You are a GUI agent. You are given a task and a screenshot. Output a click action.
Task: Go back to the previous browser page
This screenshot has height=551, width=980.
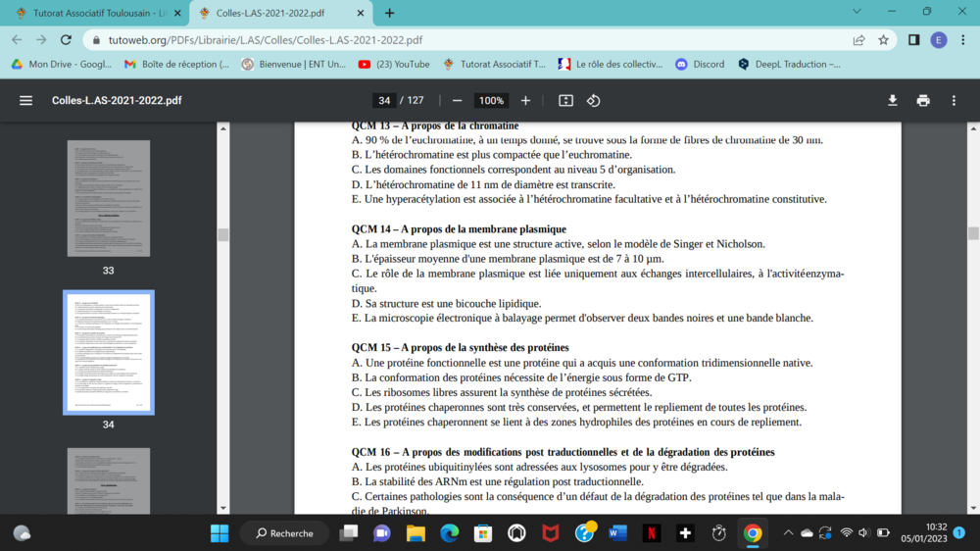point(17,40)
